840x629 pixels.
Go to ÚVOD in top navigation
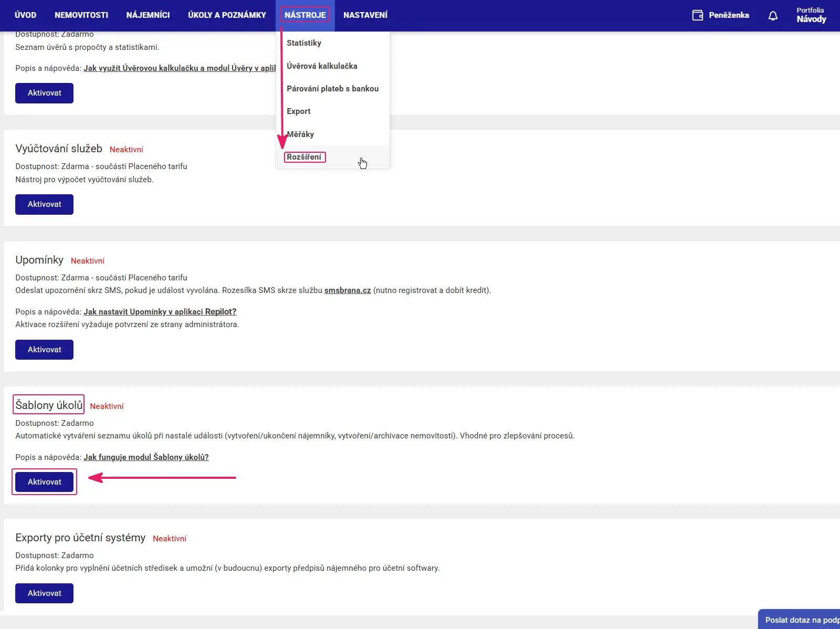pos(25,15)
